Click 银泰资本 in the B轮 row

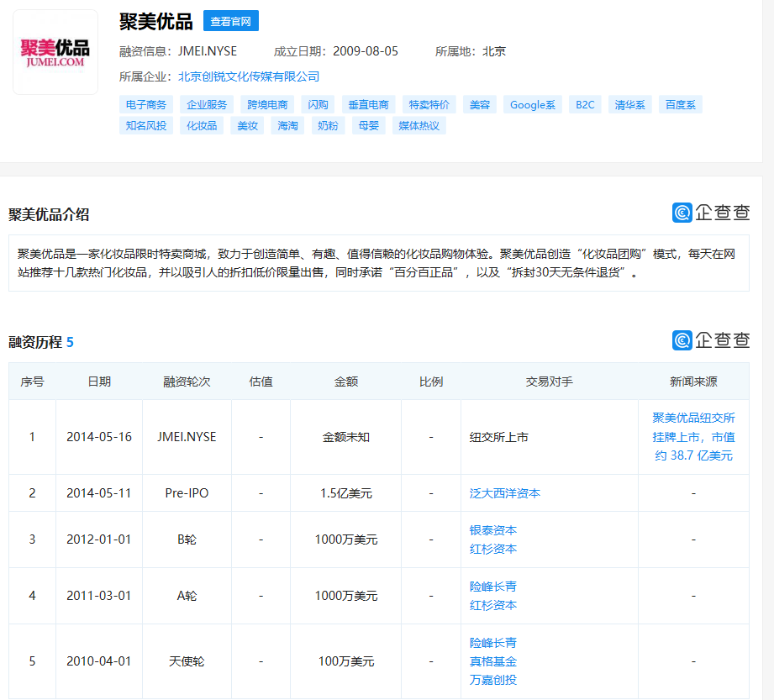(493, 530)
